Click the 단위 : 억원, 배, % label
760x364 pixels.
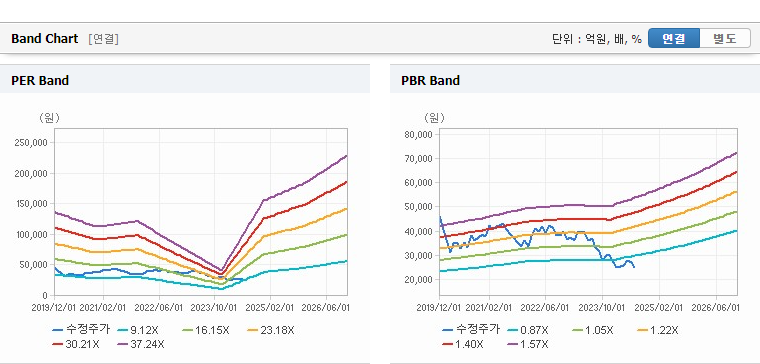point(597,39)
